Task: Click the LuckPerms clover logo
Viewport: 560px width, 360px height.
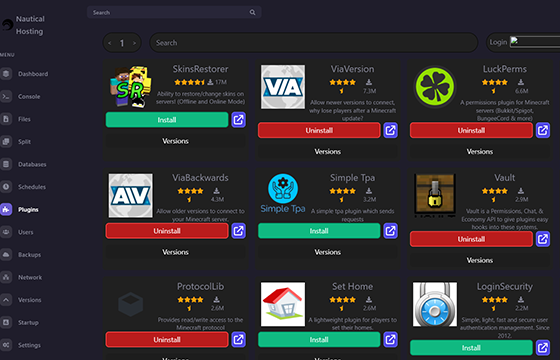Action: [x=435, y=87]
